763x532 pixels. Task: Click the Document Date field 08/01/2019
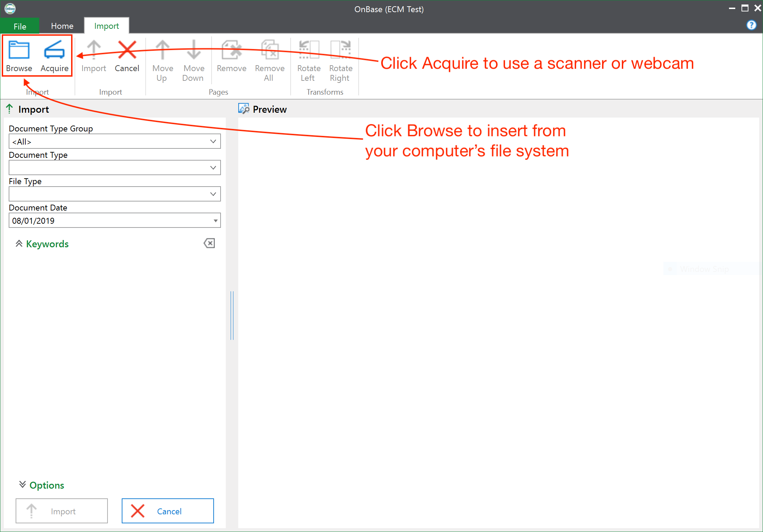115,221
